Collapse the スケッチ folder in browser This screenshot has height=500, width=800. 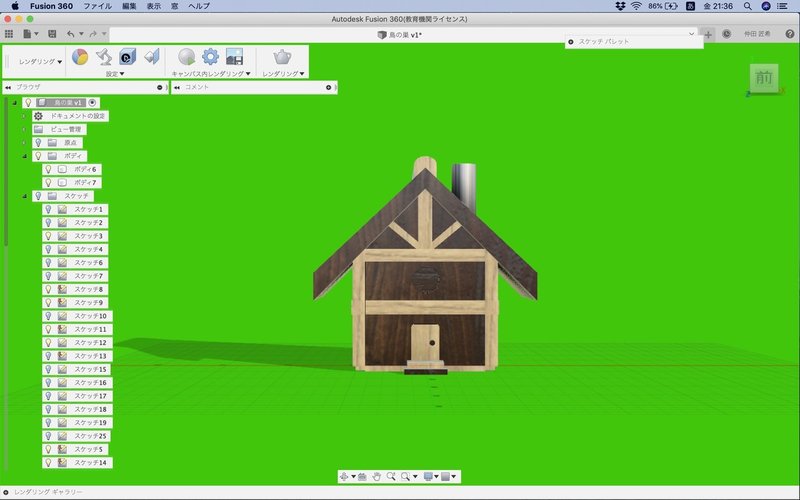(x=24, y=196)
